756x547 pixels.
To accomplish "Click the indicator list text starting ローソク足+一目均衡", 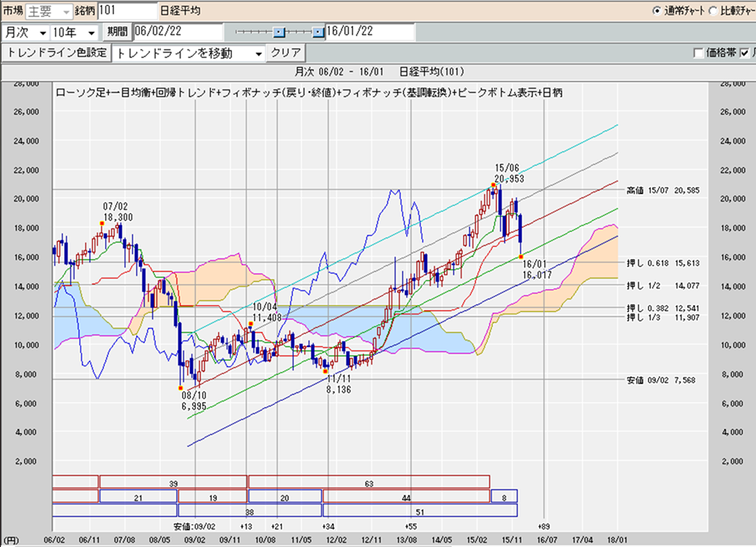I will 309,93.
